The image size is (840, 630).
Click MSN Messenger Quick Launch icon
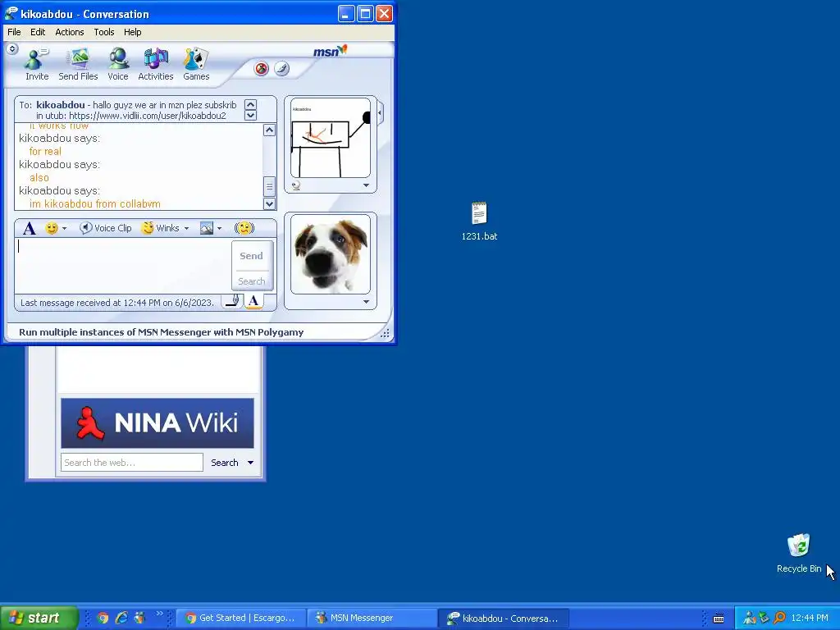[x=139, y=618]
